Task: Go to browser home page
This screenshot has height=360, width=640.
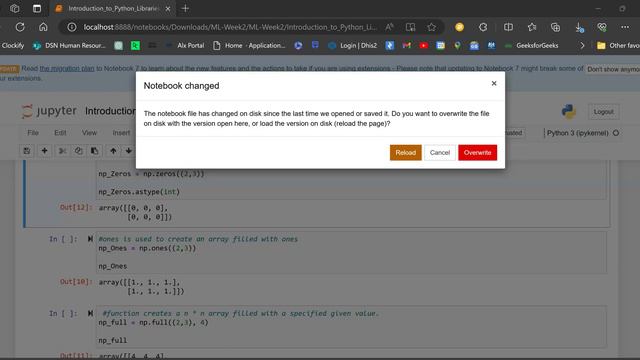Action: point(43,27)
